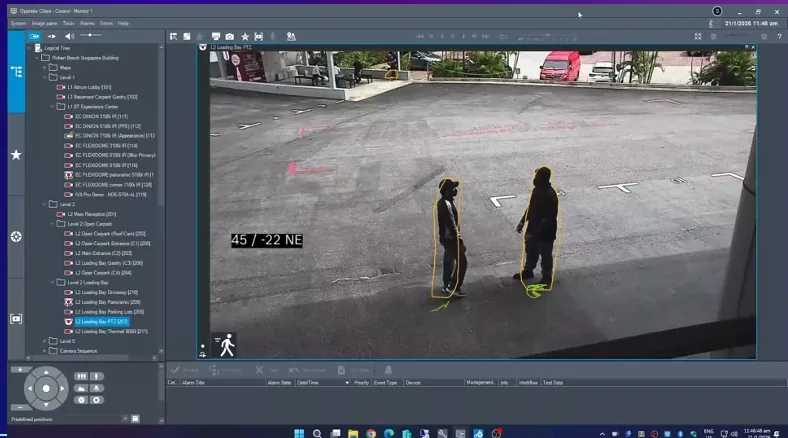The height and width of the screenshot is (438, 788).
Task: Open the Help menu
Action: [x=123, y=23]
